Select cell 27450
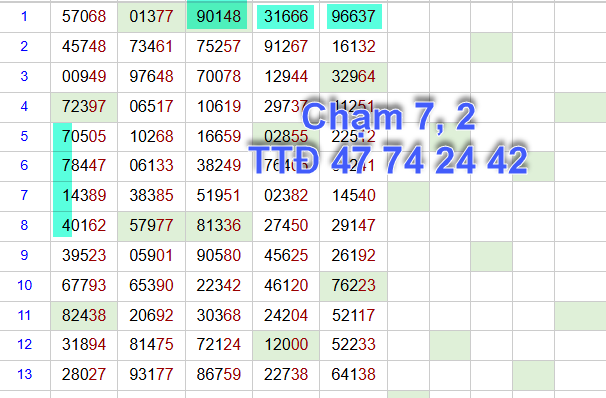This screenshot has height=398, width=606. coord(286,226)
